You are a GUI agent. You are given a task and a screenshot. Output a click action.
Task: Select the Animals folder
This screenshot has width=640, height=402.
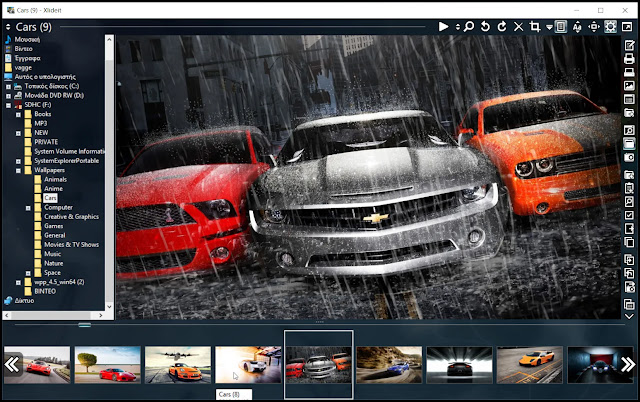55,180
